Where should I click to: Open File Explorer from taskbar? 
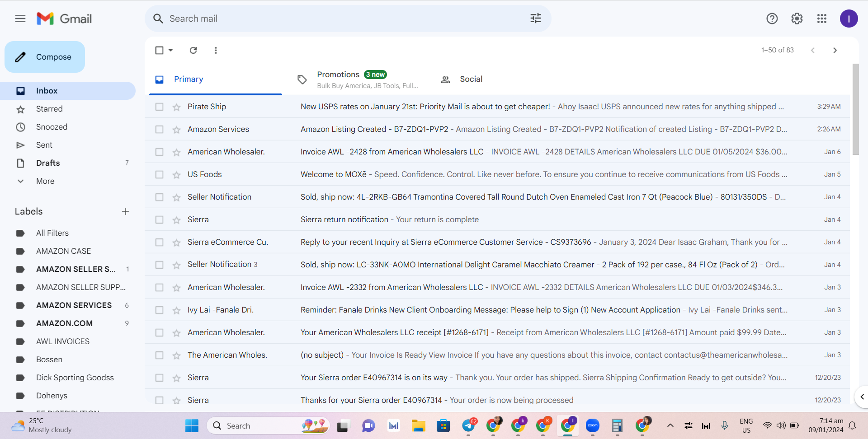coord(418,425)
